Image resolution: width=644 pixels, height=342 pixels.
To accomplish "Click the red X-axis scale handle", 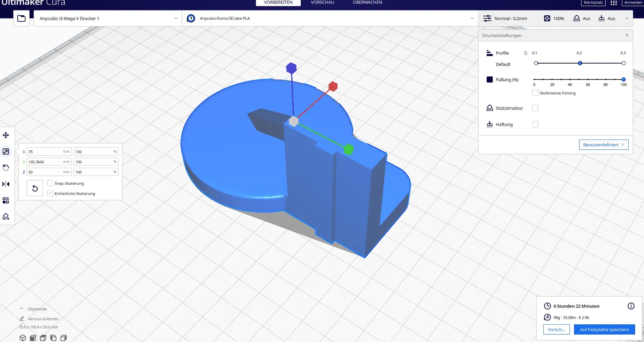I will tap(333, 86).
